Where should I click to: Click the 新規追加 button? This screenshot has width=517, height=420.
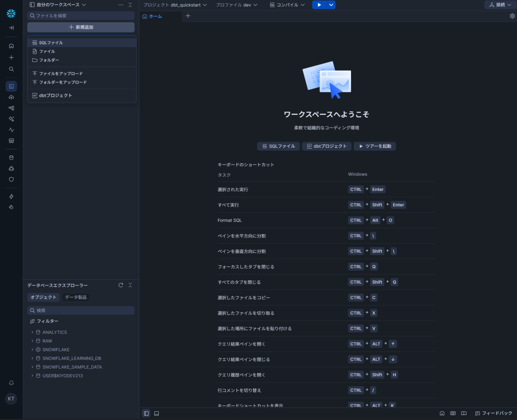(x=81, y=27)
